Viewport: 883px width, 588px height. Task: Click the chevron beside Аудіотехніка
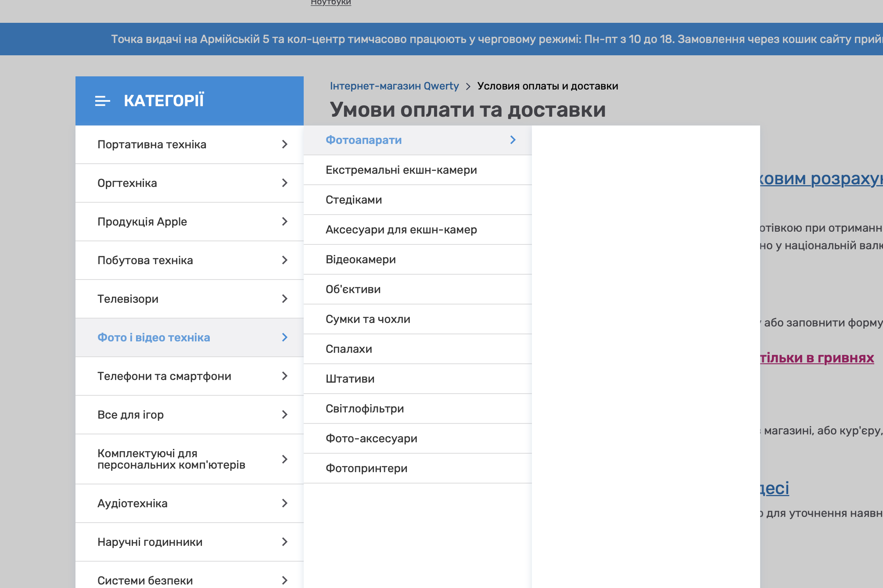284,503
